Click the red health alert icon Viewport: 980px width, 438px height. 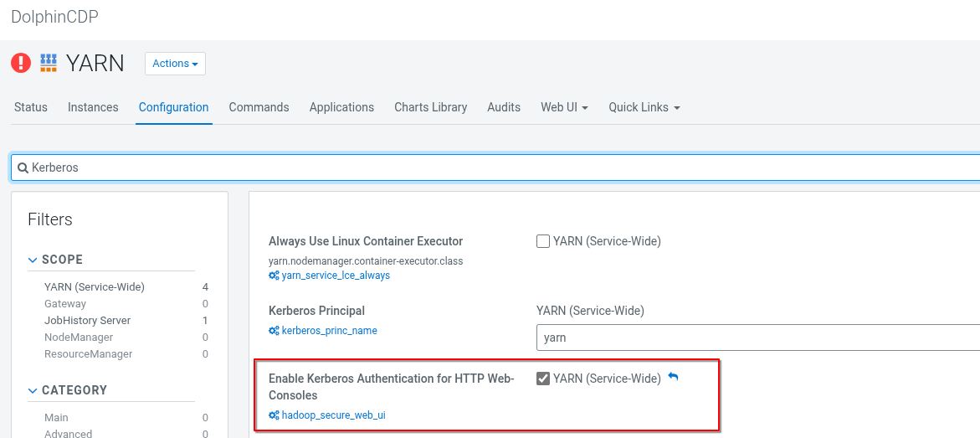(x=21, y=63)
